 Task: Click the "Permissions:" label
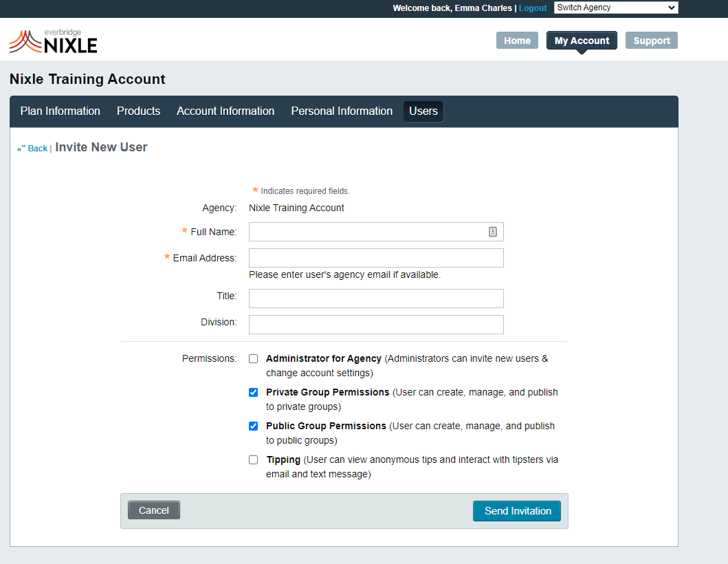[x=209, y=358]
